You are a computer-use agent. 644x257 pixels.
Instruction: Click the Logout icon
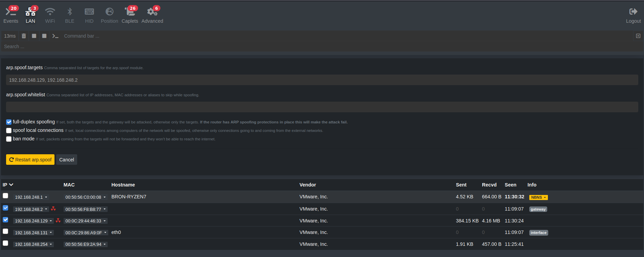633,12
